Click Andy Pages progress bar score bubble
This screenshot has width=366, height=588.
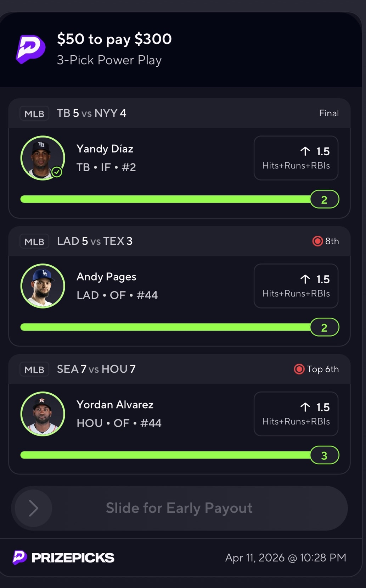point(324,328)
